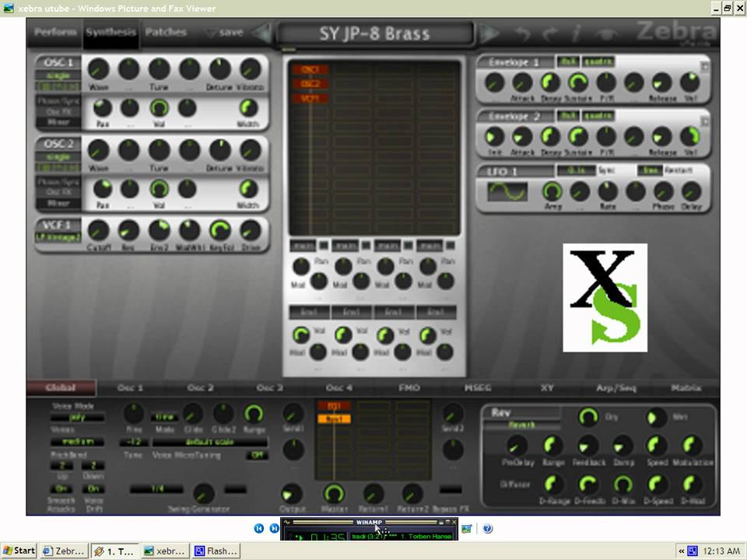747x560 pixels.
Task: Toggle Voice Drift On switch
Action: pyautogui.click(x=93, y=489)
